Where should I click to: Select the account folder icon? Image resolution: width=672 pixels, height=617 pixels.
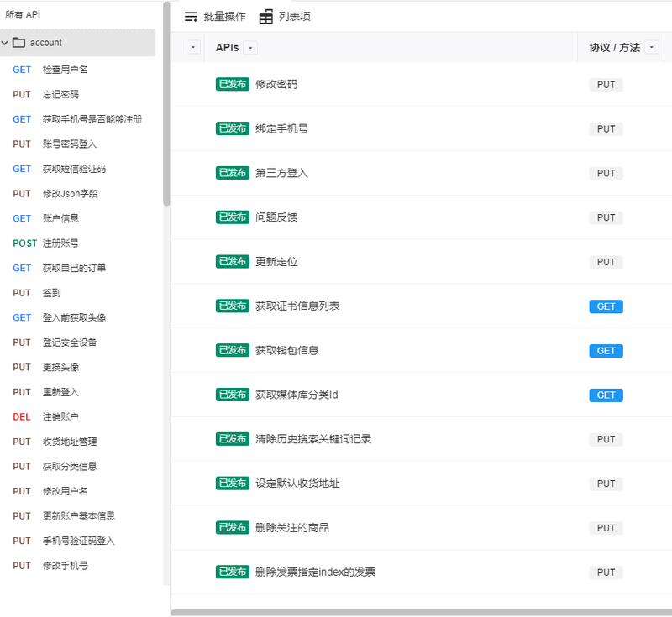pyautogui.click(x=18, y=43)
